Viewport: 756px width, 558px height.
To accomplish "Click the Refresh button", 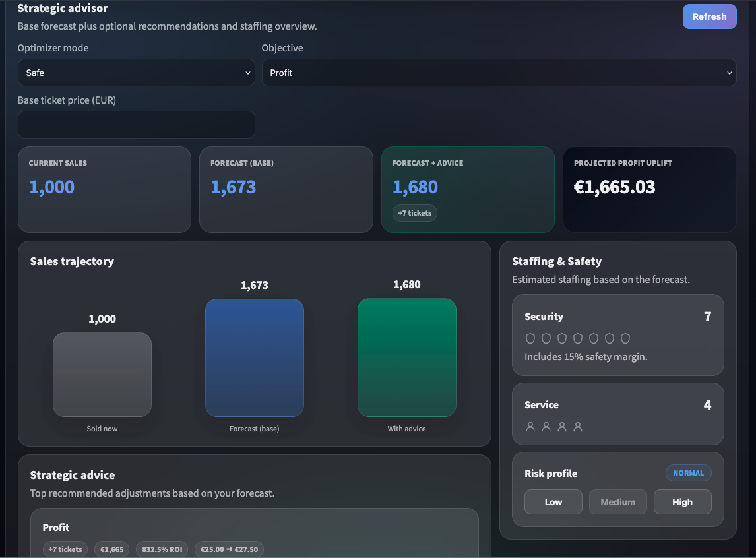I will coord(709,16).
